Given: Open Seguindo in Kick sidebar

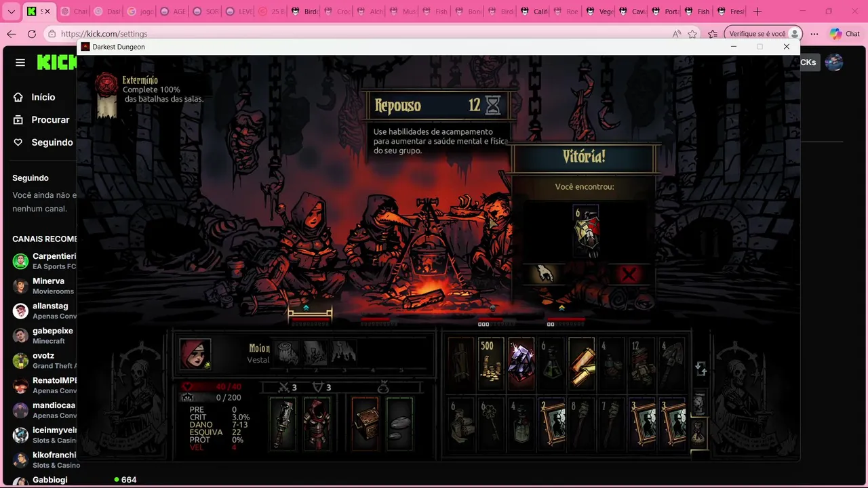Looking at the screenshot, I should pos(43,142).
